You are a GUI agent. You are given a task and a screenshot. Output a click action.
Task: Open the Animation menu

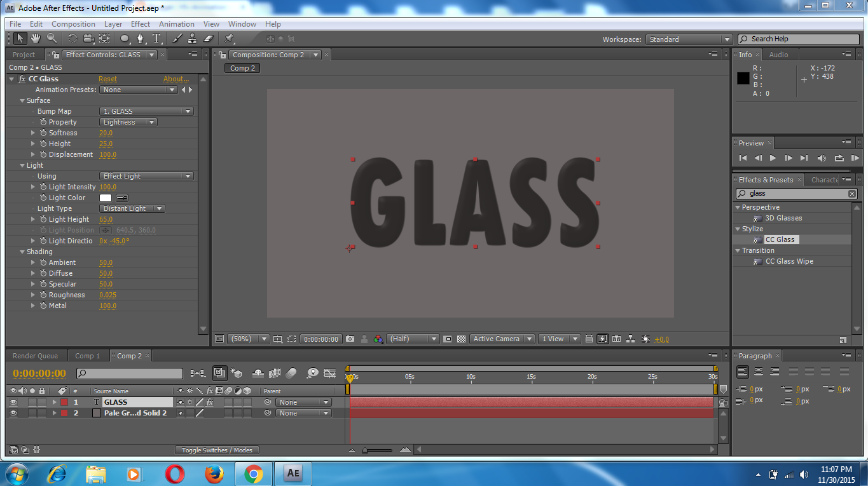(x=176, y=24)
